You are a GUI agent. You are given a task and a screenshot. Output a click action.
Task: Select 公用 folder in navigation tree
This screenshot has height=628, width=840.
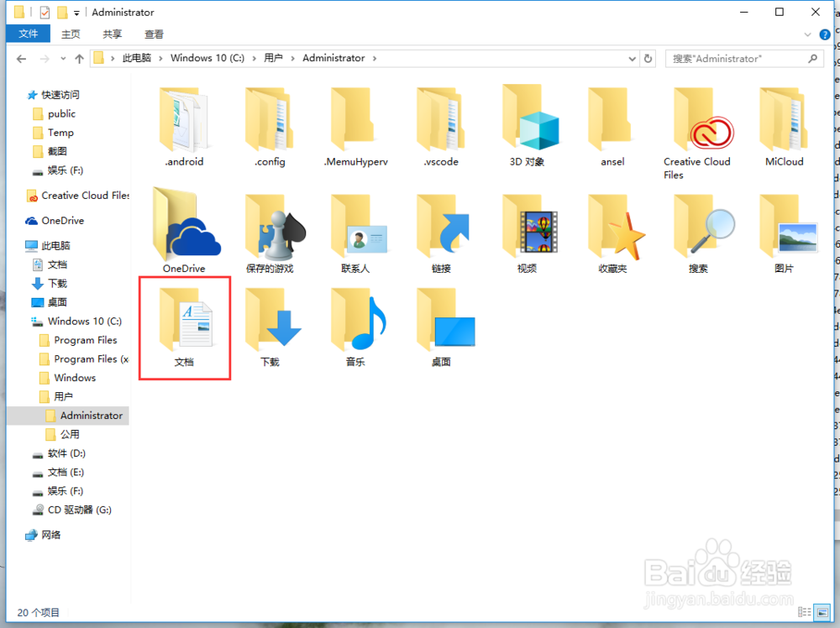click(x=69, y=434)
